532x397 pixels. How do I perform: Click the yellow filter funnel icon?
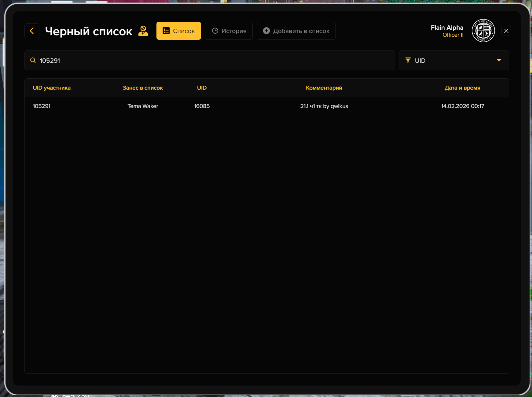tap(408, 60)
